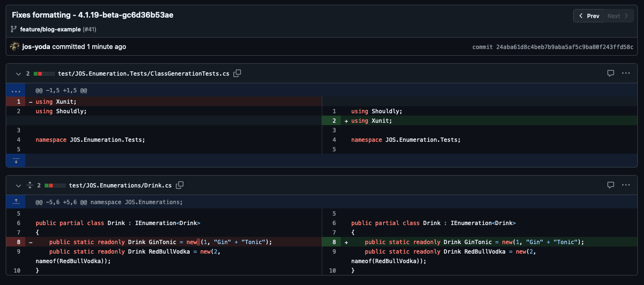Open more options menu for Drink.cs
This screenshot has height=285, width=644.
626,185
